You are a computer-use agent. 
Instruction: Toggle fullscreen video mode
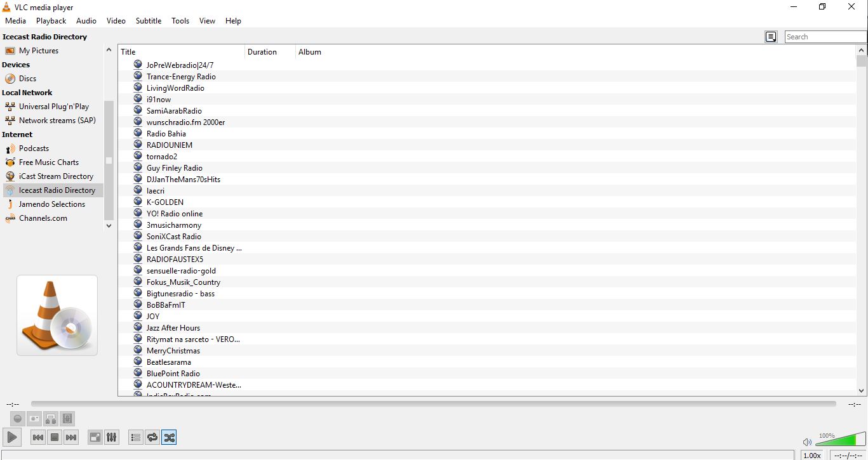pos(95,437)
